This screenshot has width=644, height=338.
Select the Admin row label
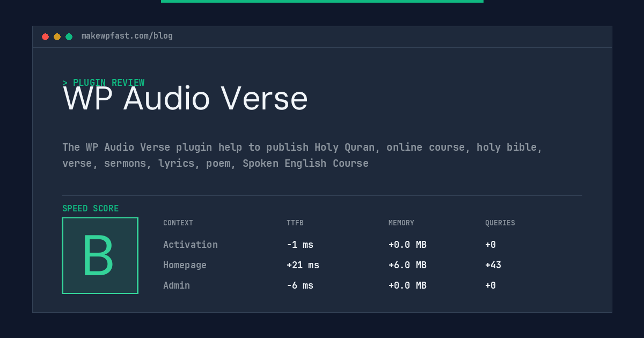pyautogui.click(x=177, y=285)
